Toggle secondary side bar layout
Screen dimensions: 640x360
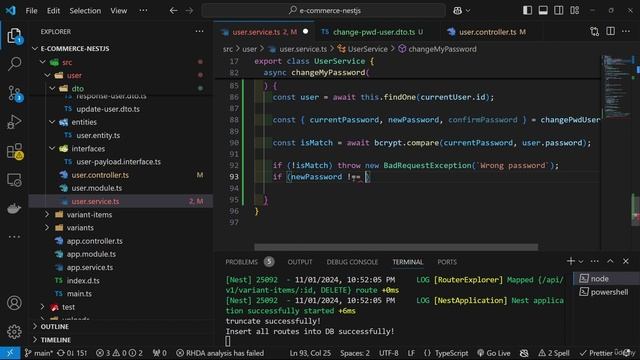click(558, 11)
